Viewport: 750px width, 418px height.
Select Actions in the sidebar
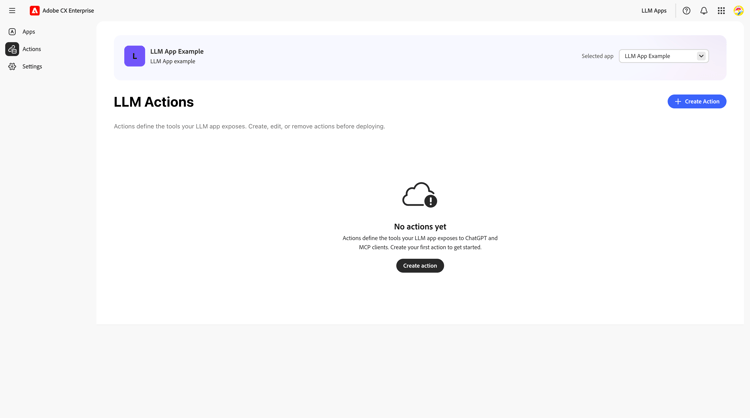tap(32, 49)
